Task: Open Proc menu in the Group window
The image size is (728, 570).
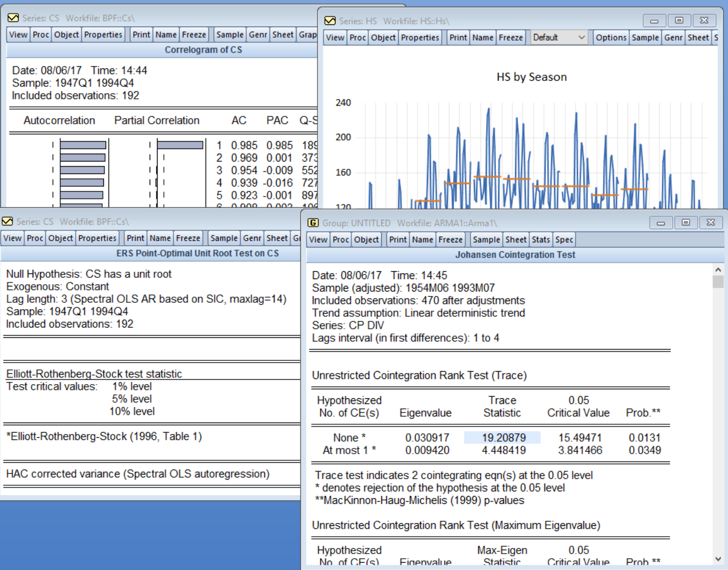Action: (341, 240)
